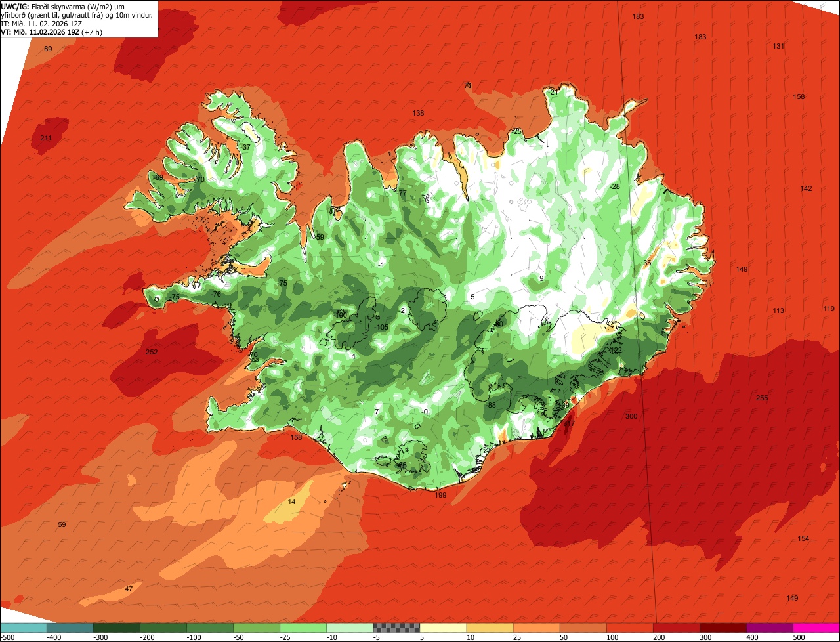Click the map value 255
Viewport: 840px width, 642px height.
[762, 398]
